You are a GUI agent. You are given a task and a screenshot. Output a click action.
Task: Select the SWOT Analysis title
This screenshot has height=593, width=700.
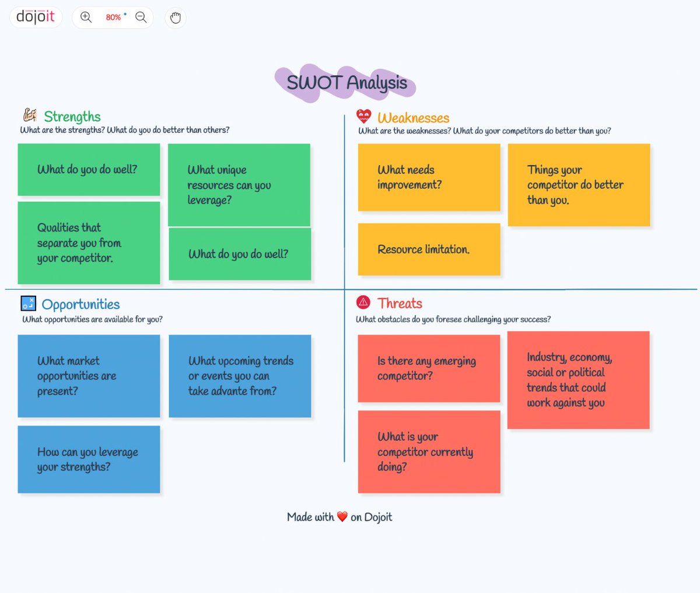point(346,83)
